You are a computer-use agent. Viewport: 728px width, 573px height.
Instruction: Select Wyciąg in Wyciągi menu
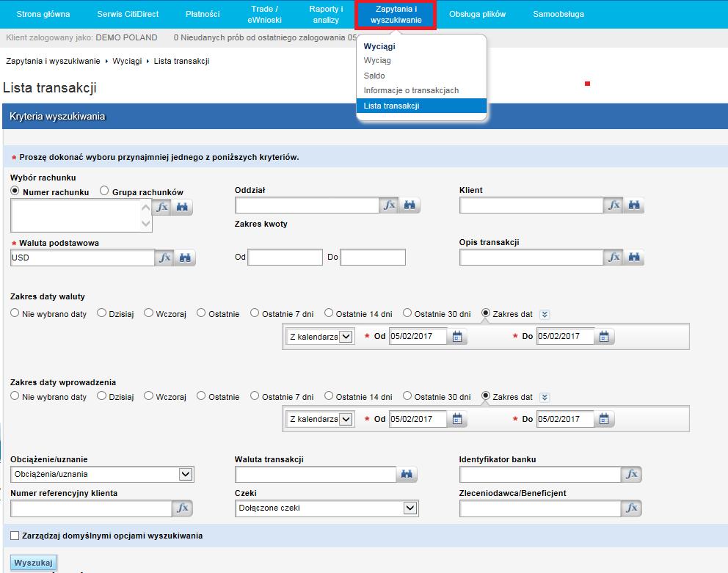377,60
